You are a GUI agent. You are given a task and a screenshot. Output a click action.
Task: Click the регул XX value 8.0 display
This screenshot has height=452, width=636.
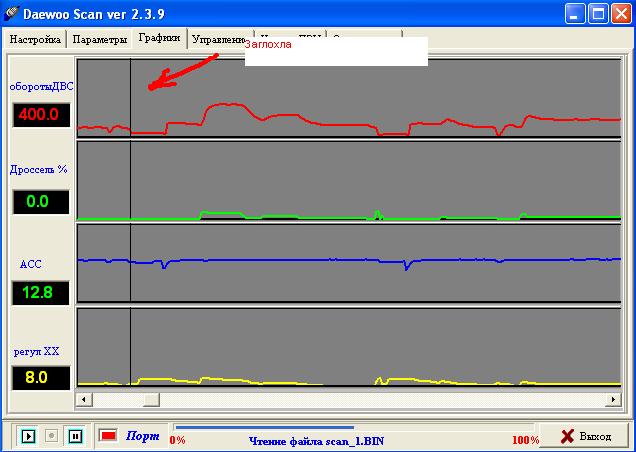40,378
